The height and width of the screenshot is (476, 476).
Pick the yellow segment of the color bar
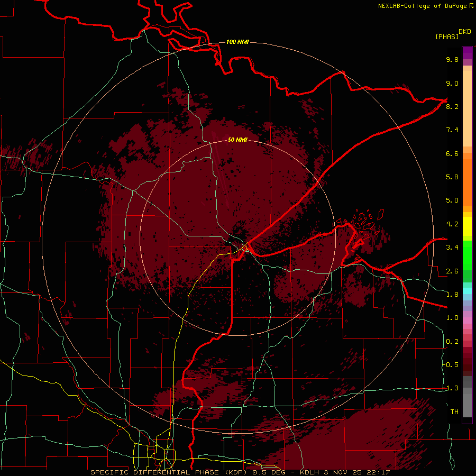(467, 226)
